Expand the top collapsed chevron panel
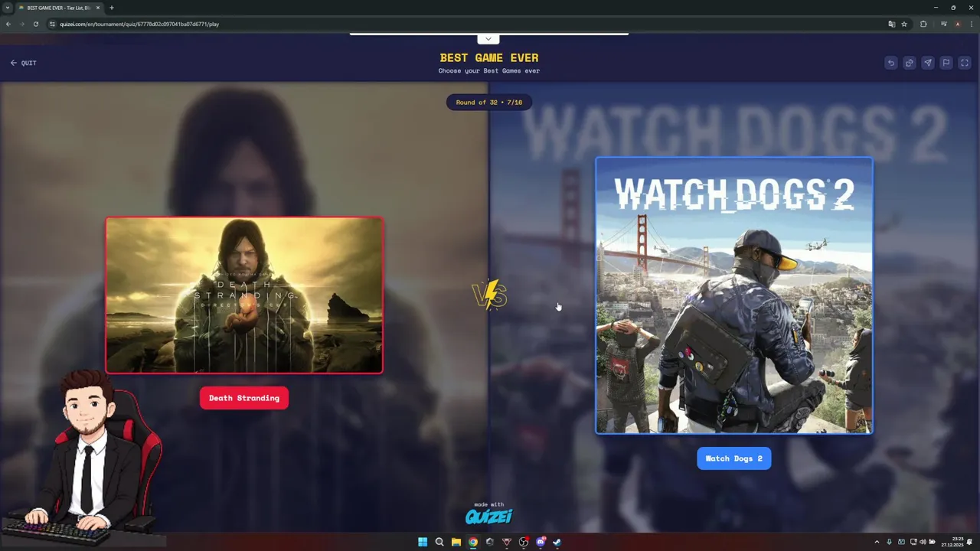 coord(488,39)
